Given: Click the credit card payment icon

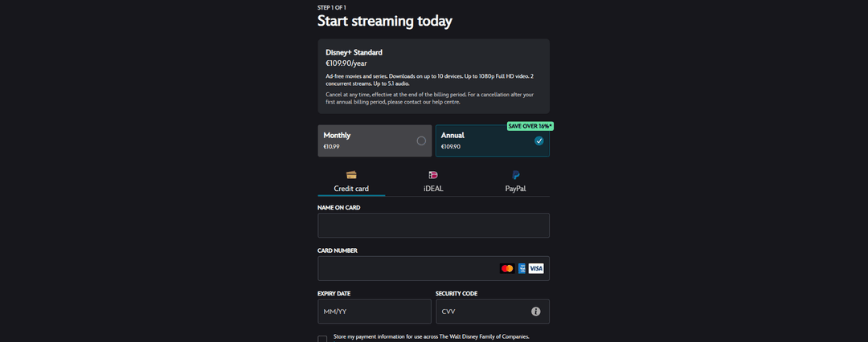Looking at the screenshot, I should pyautogui.click(x=351, y=175).
